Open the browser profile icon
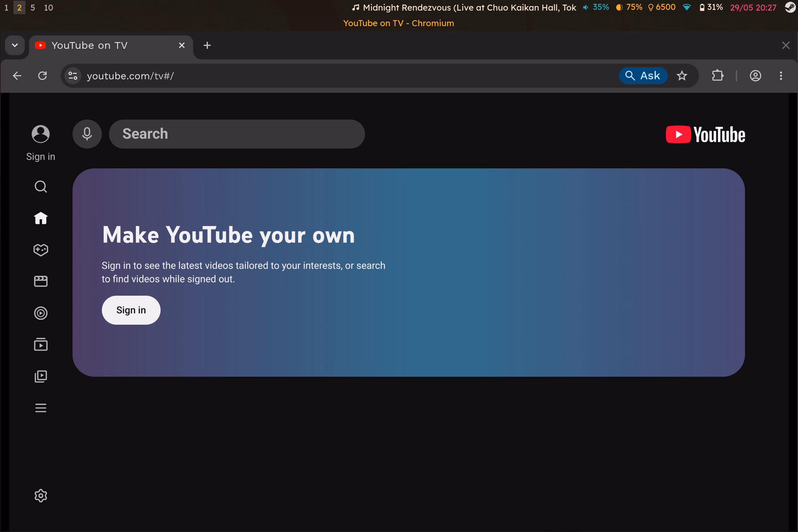The width and height of the screenshot is (798, 532). point(756,76)
